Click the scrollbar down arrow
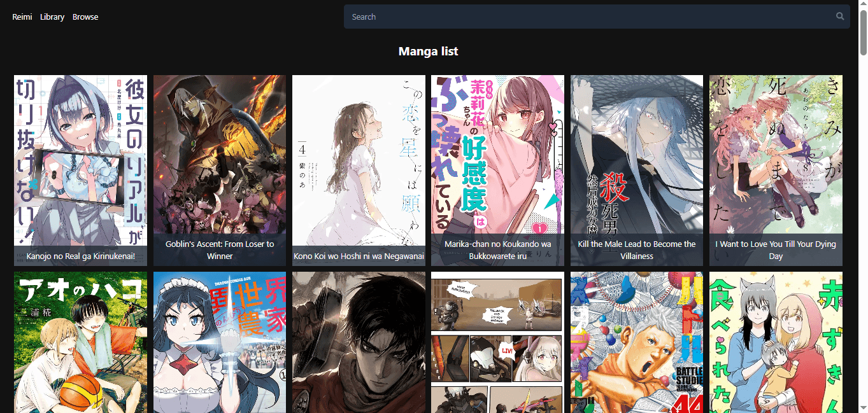This screenshot has width=868, height=413. [863, 408]
